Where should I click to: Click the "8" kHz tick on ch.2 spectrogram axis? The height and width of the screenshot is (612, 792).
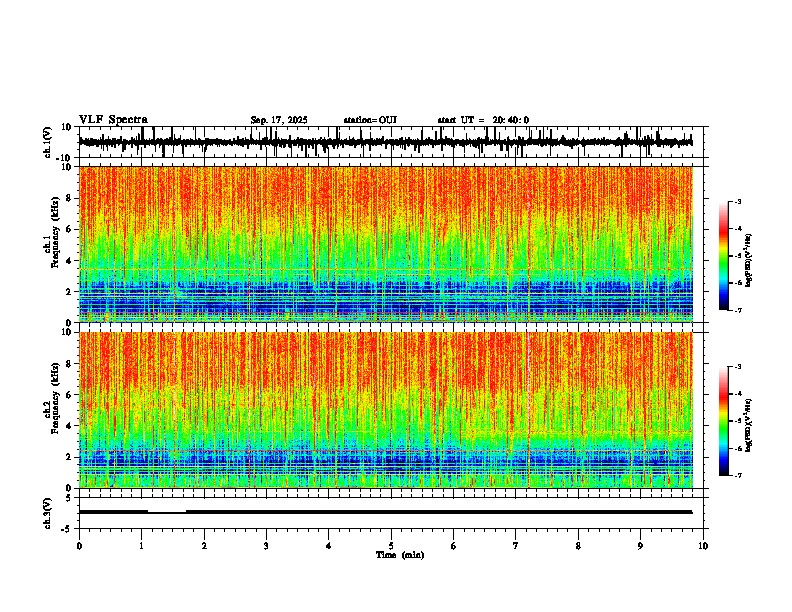70,363
